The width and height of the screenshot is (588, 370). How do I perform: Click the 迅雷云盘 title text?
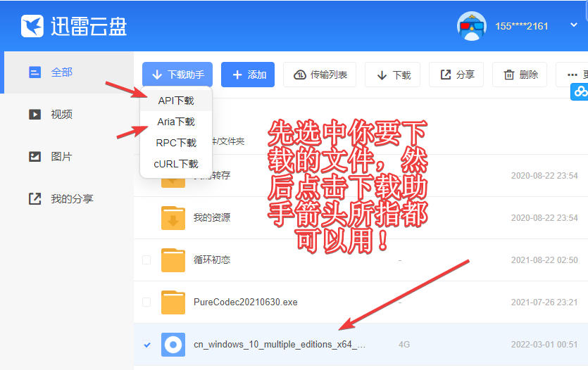[x=89, y=26]
